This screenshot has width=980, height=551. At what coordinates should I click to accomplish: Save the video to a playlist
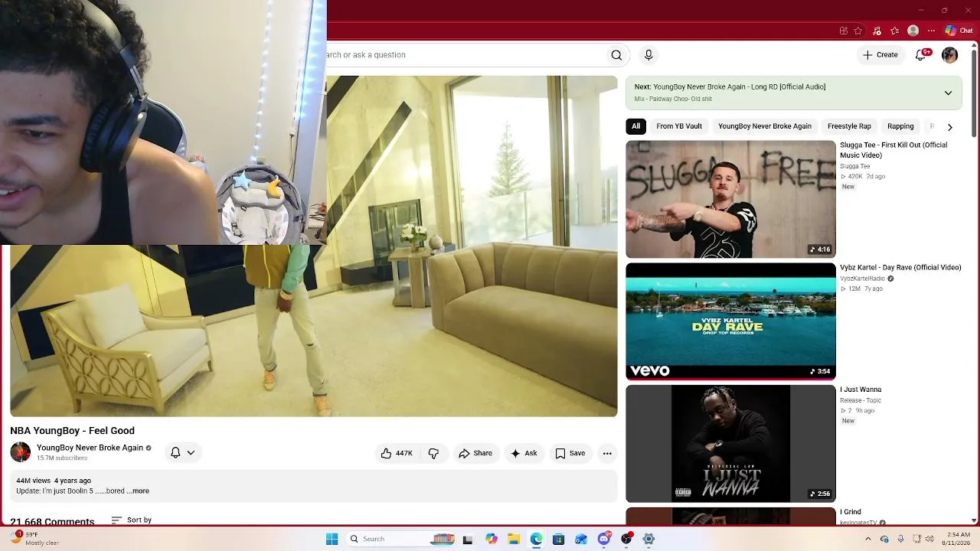570,453
